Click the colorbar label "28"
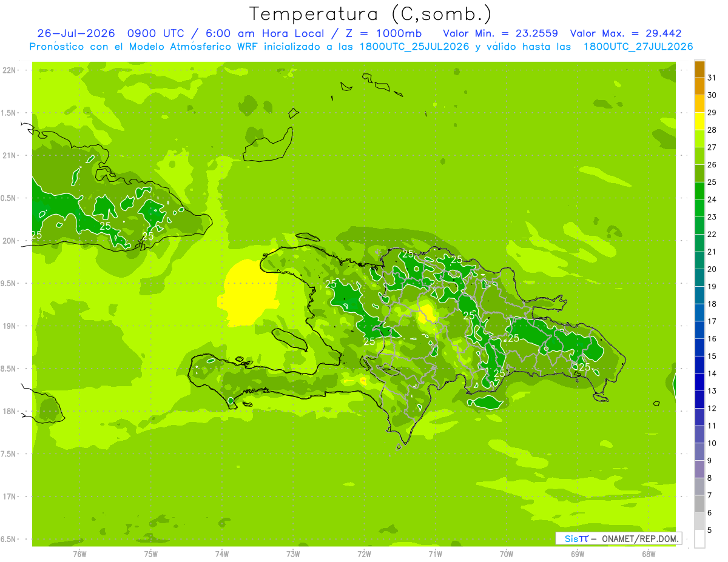 (712, 130)
